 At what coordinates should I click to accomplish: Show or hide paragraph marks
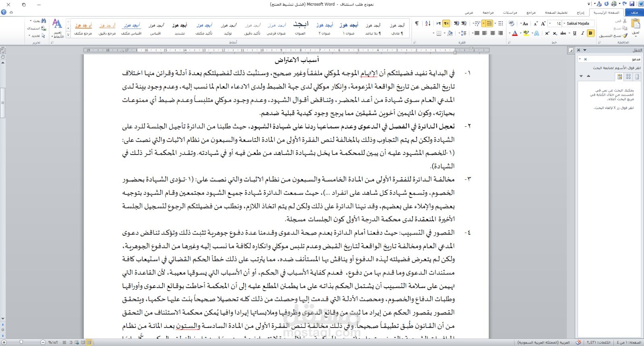(417, 24)
